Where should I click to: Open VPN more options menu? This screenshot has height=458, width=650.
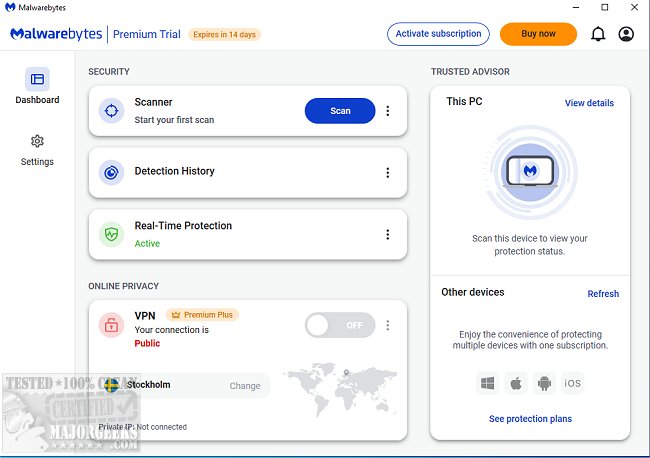388,325
